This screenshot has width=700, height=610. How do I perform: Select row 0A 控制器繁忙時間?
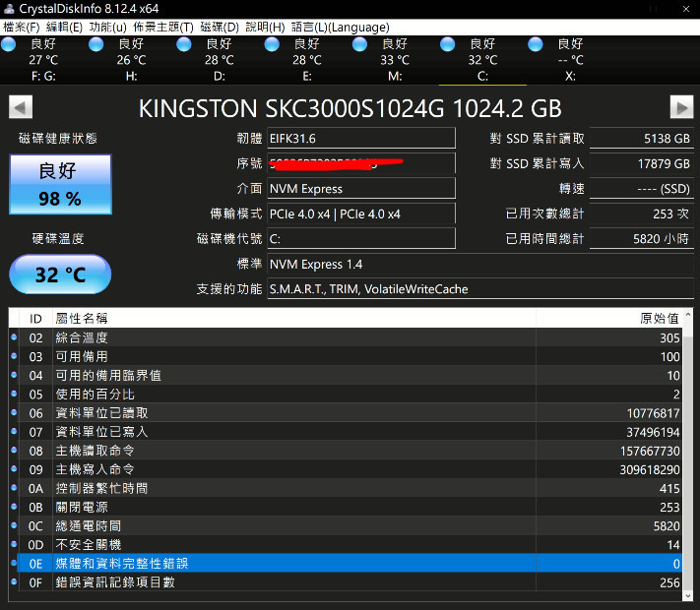coord(345,488)
